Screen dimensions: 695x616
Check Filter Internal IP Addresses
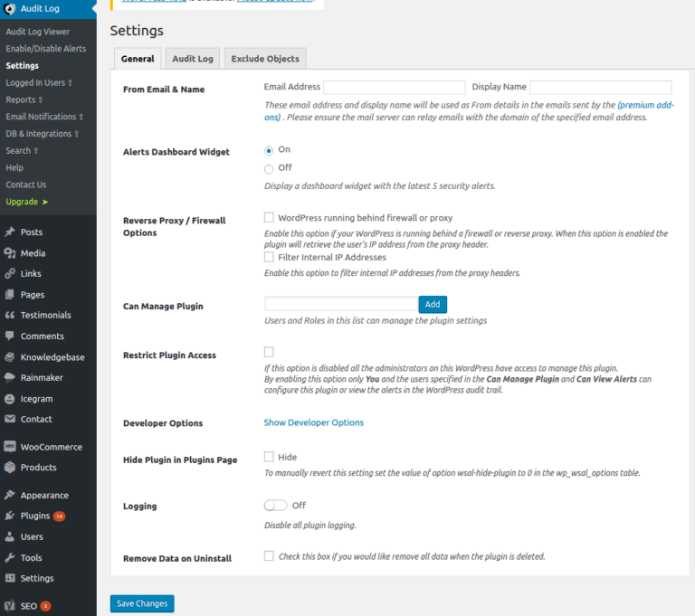(x=269, y=257)
